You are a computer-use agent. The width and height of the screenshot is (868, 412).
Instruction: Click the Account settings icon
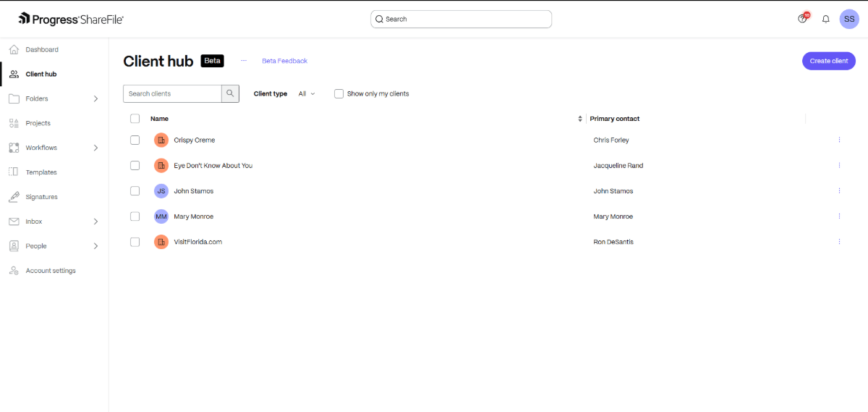[14, 271]
